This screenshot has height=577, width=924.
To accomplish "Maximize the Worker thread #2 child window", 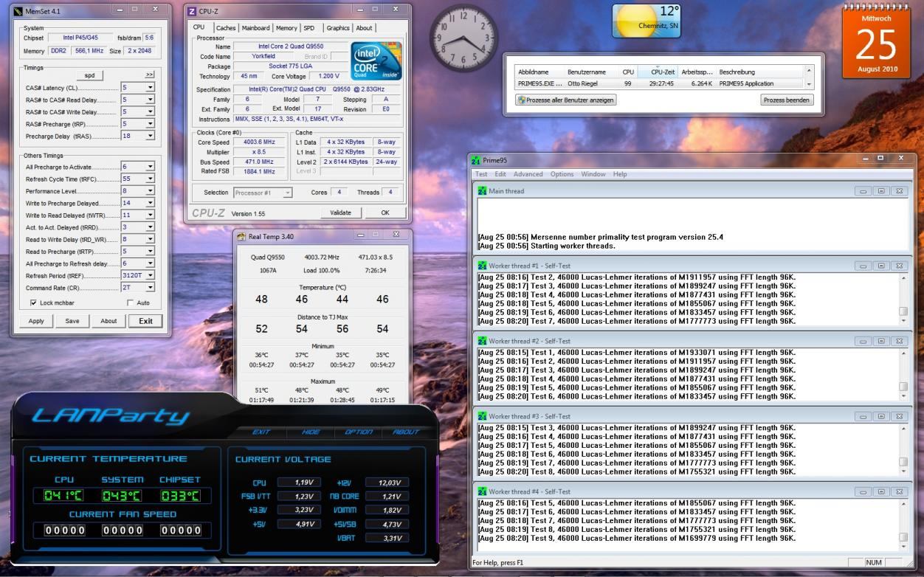I will (x=880, y=341).
